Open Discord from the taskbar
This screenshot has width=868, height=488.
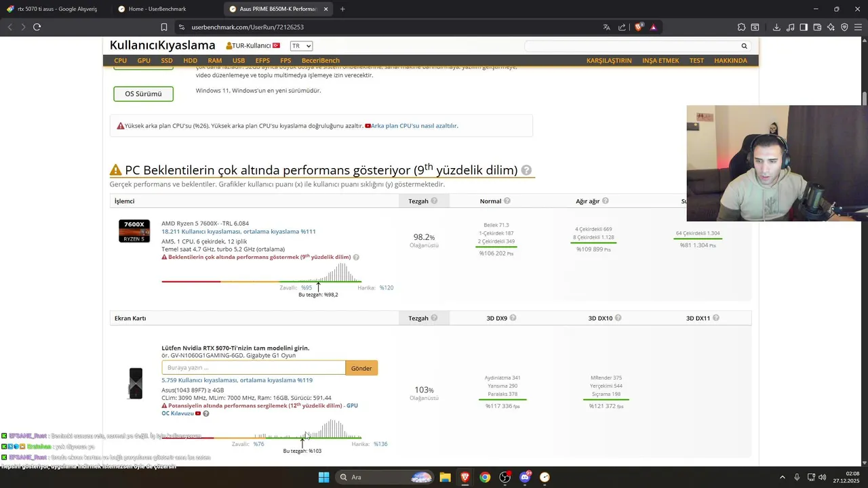tap(525, 477)
